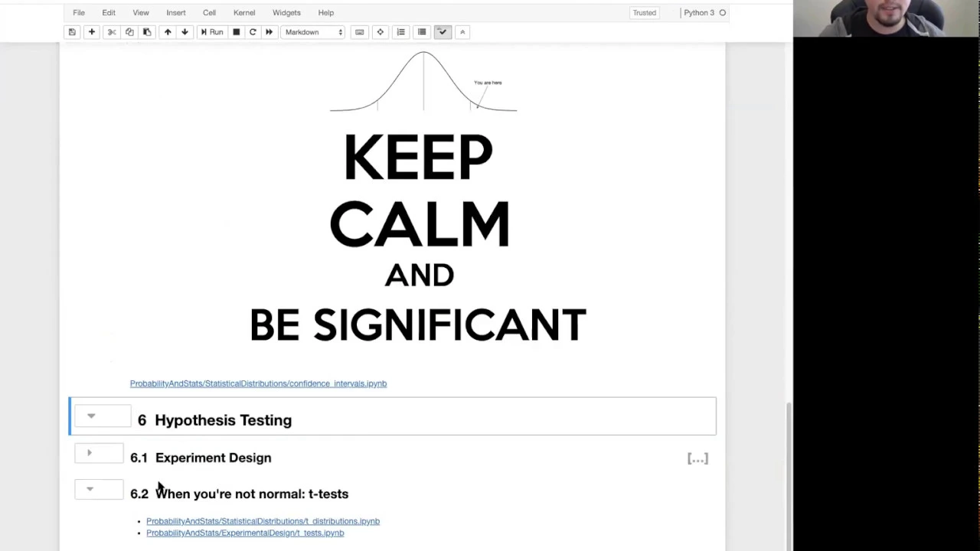The height and width of the screenshot is (551, 980).
Task: Toggle section numbering icon in toolbar
Action: point(400,32)
